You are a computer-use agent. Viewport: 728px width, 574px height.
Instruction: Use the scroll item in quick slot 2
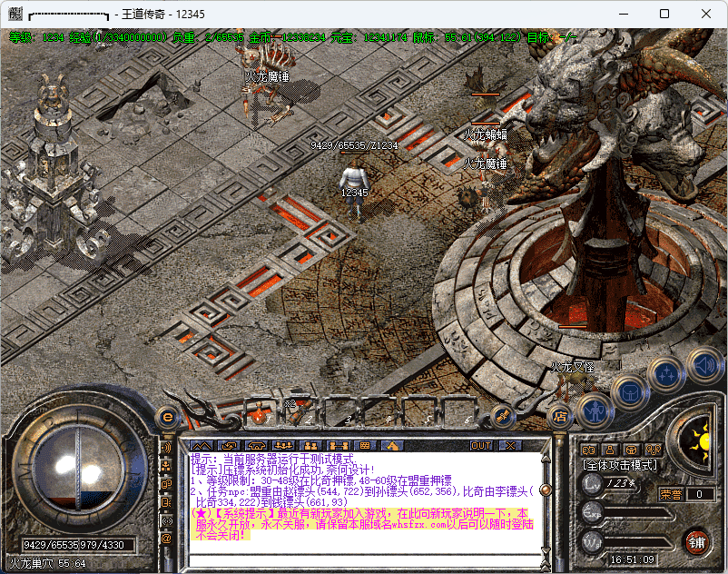[x=301, y=412]
